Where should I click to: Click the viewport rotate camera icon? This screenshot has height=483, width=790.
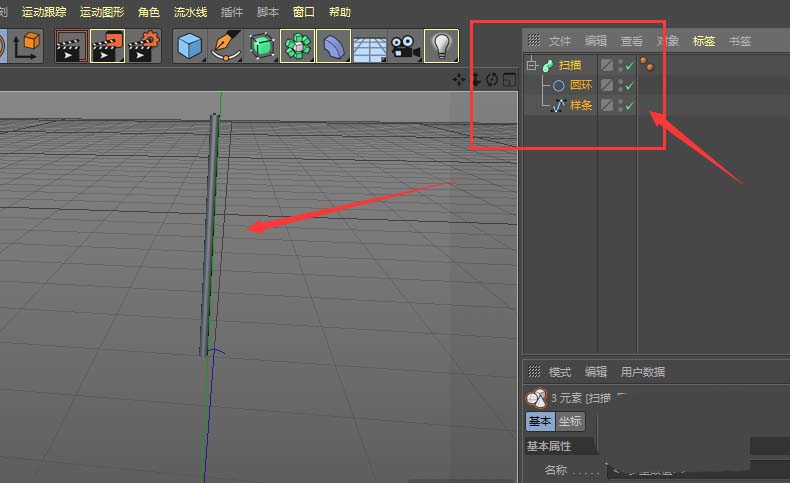(x=492, y=80)
